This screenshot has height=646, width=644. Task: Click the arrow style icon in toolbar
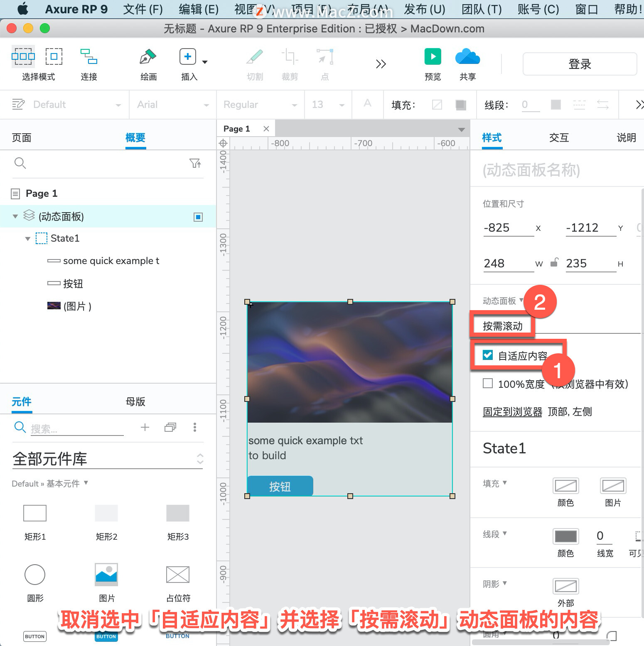tap(603, 105)
